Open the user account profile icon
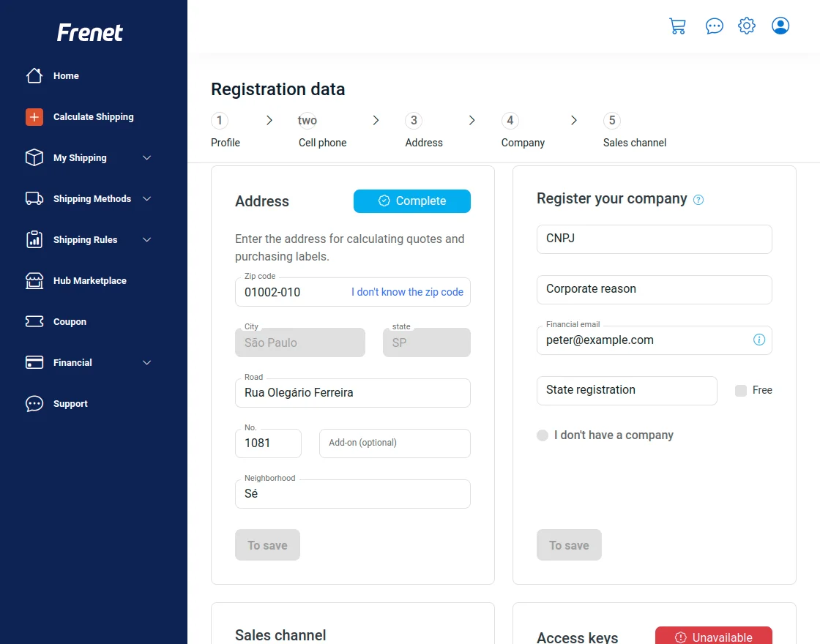Screen dimensions: 820x644 (780, 25)
